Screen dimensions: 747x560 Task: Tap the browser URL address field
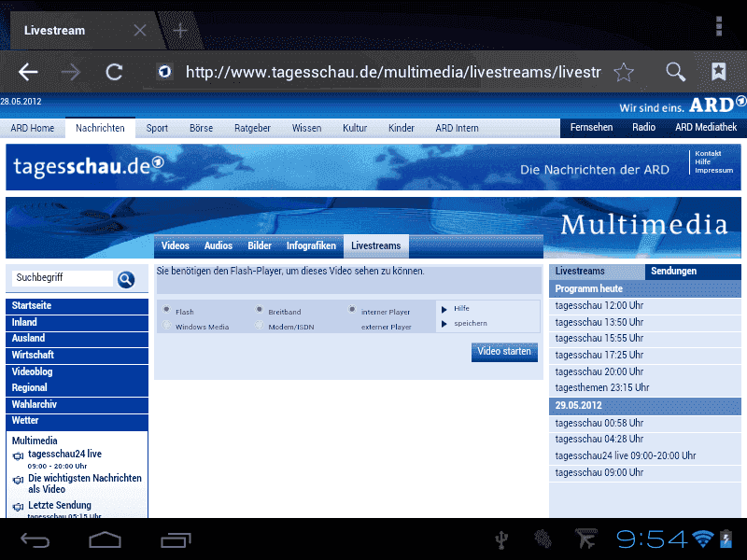click(393, 73)
